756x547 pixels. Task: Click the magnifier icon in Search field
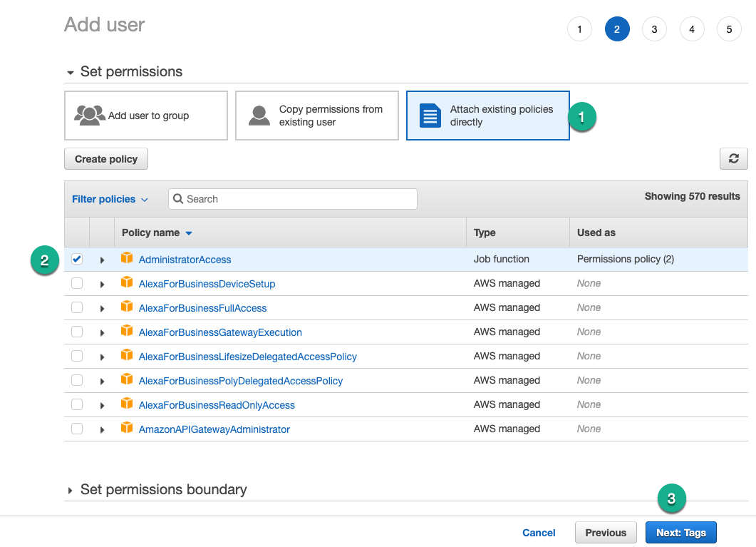coord(178,199)
